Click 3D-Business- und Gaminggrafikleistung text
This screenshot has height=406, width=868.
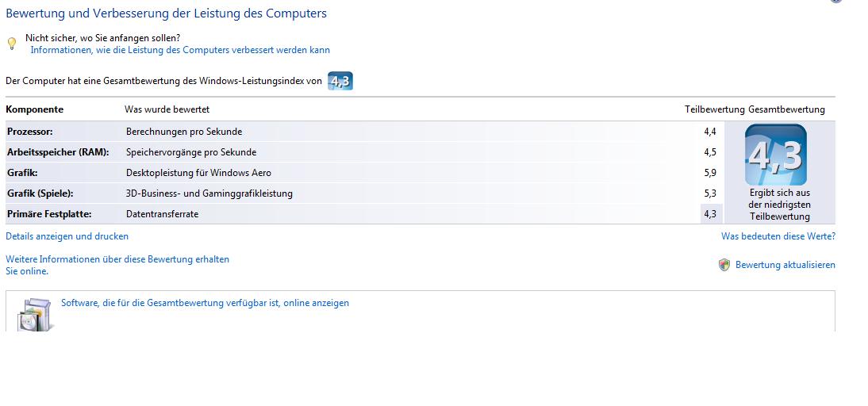tap(209, 193)
